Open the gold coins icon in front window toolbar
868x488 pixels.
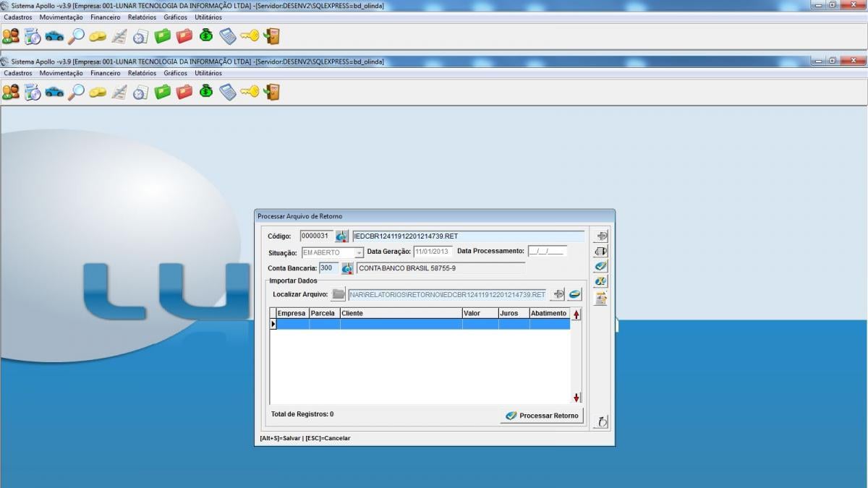click(x=98, y=92)
